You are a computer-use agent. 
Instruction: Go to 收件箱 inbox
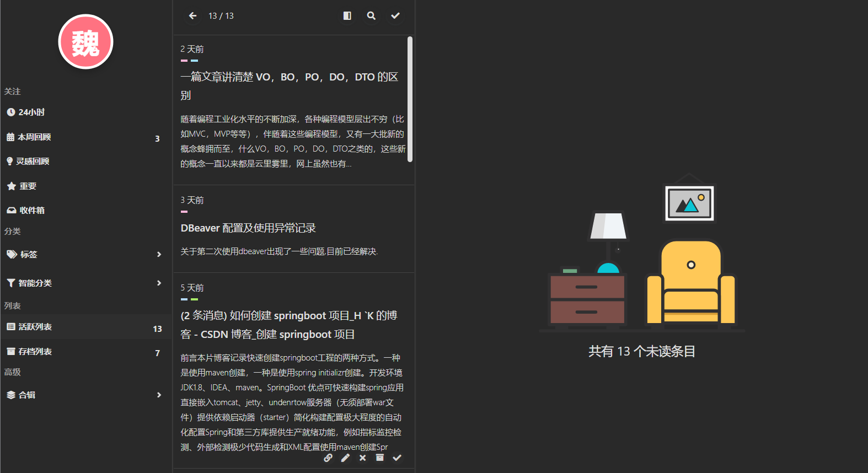[x=86, y=211]
